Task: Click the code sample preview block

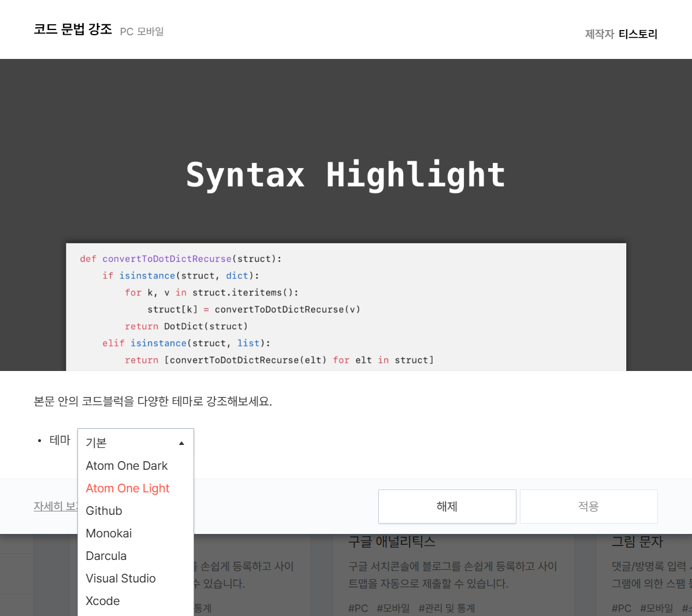Action: coord(346,307)
